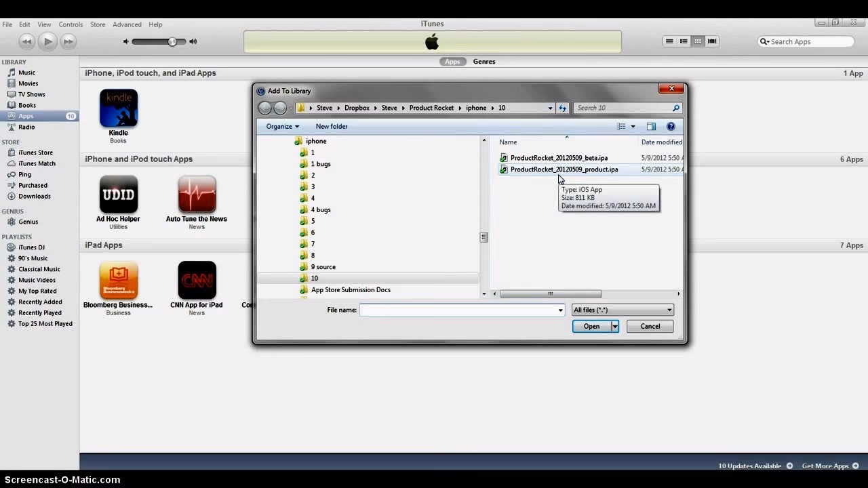Open the Downloads section
The image size is (868, 488).
31,196
